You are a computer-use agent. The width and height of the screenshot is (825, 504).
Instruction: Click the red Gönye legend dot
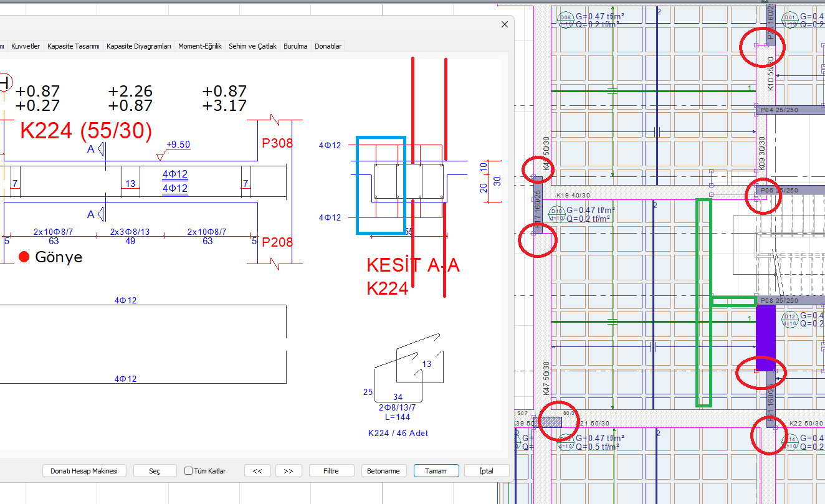(x=24, y=257)
